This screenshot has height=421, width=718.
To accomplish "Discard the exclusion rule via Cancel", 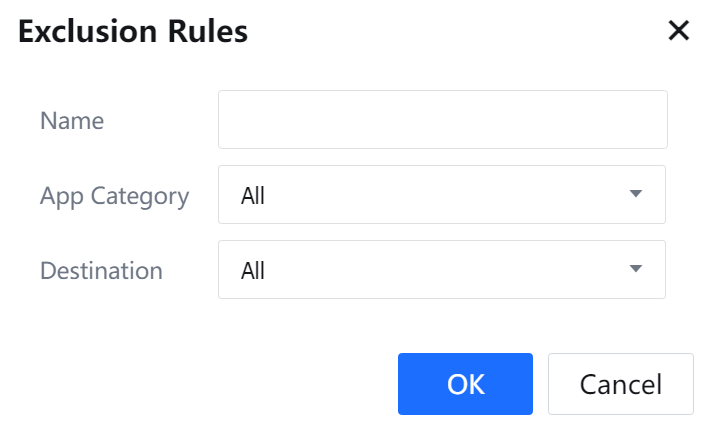I will pos(620,384).
